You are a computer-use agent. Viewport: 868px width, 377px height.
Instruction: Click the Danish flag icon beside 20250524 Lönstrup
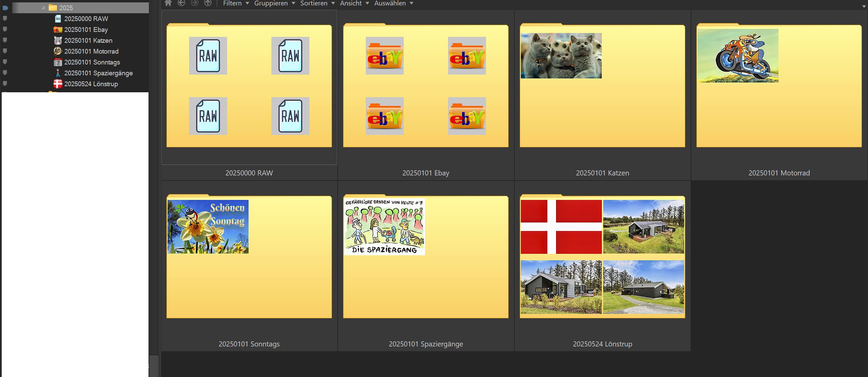click(x=58, y=84)
